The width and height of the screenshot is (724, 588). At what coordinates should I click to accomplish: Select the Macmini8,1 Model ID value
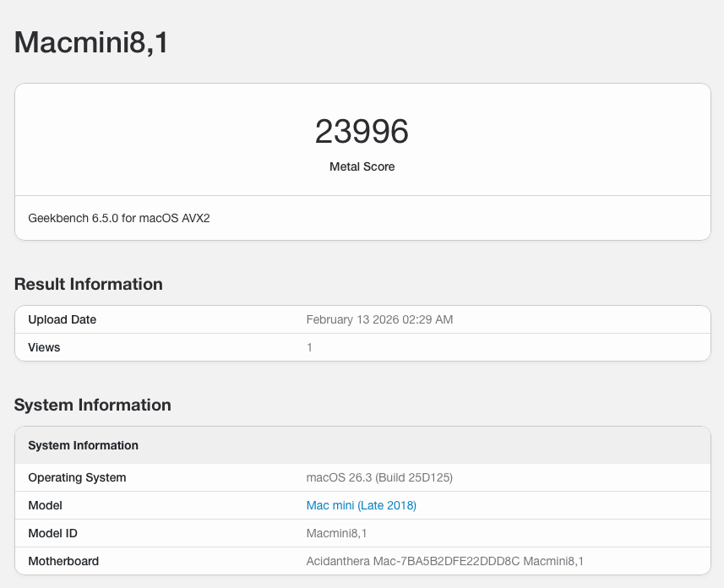336,533
